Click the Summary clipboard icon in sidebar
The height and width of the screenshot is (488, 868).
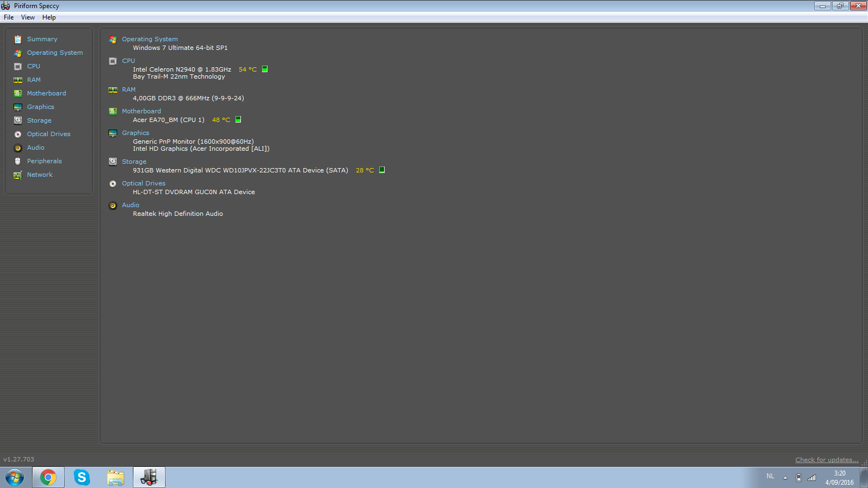click(x=18, y=39)
